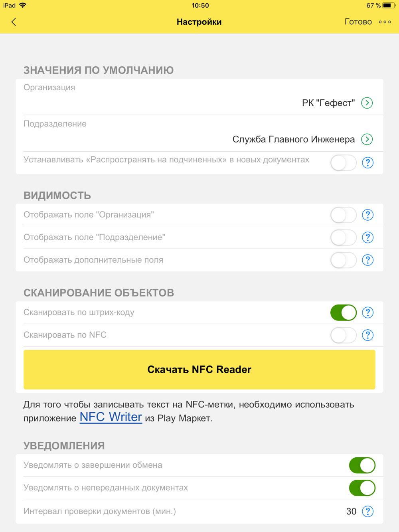Turn off Уведомлять о завершении обмена
Viewport: 399px width, 532px height.
click(362, 465)
